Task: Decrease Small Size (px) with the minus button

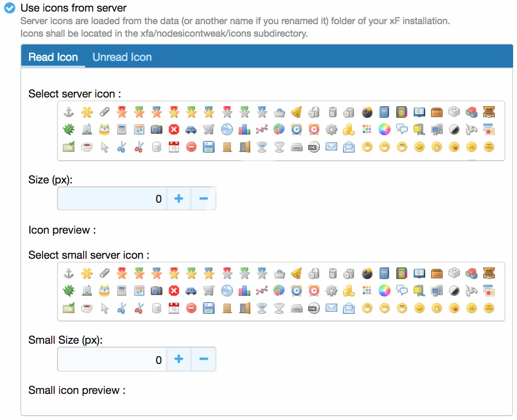Action: coord(203,359)
